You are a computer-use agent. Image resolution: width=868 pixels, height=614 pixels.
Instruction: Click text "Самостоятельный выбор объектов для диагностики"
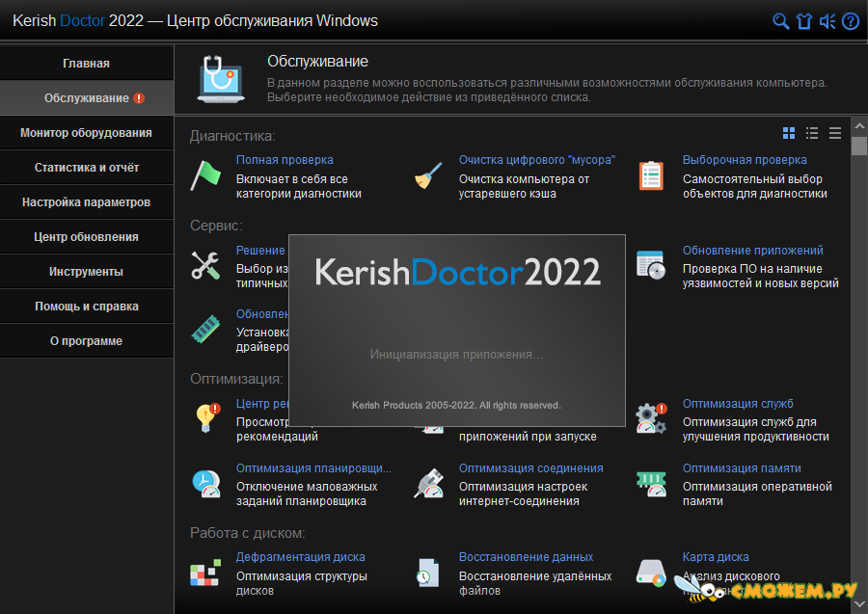click(755, 186)
